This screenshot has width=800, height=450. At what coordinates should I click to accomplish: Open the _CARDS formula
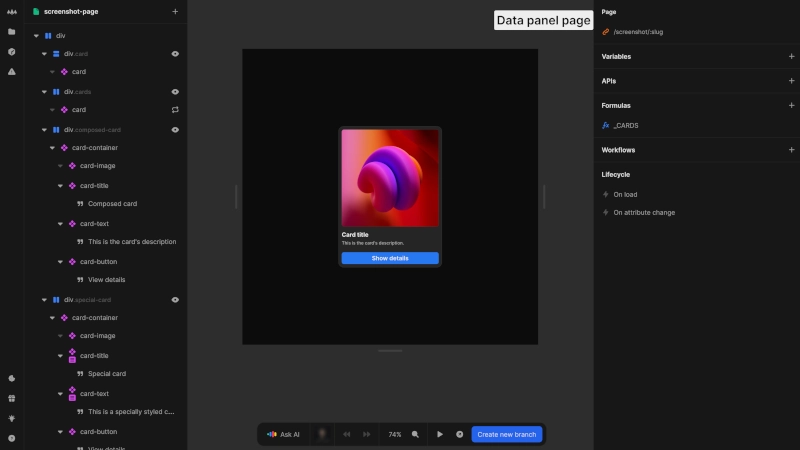[x=626, y=125]
